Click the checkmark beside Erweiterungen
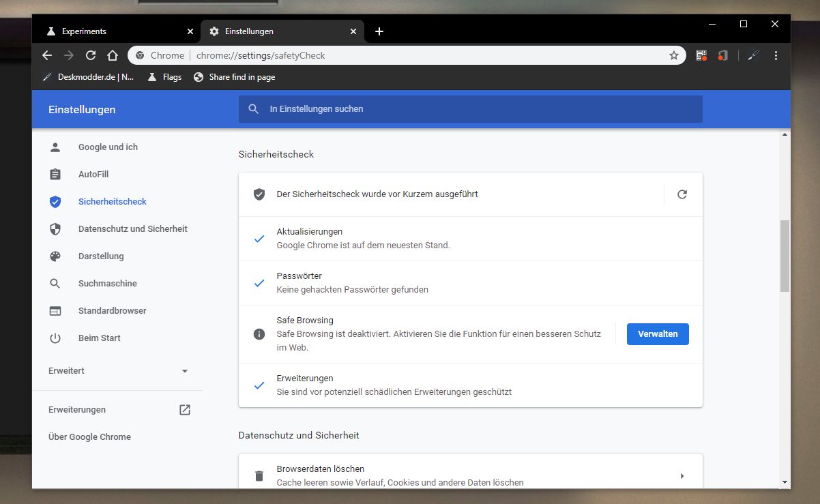The height and width of the screenshot is (504, 820). point(259,385)
